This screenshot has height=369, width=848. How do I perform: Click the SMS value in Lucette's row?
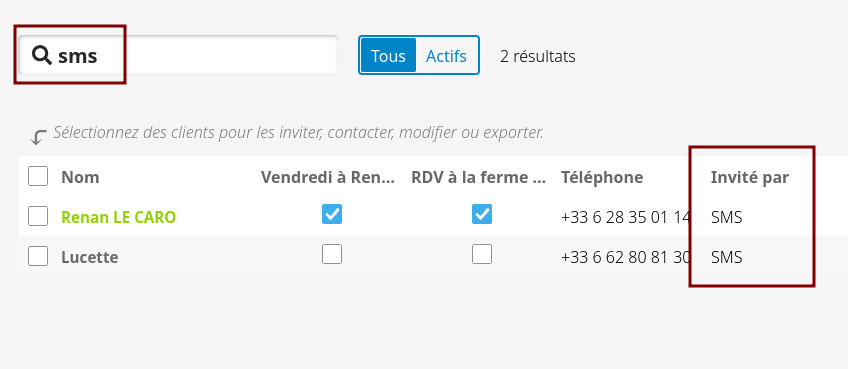(726, 257)
